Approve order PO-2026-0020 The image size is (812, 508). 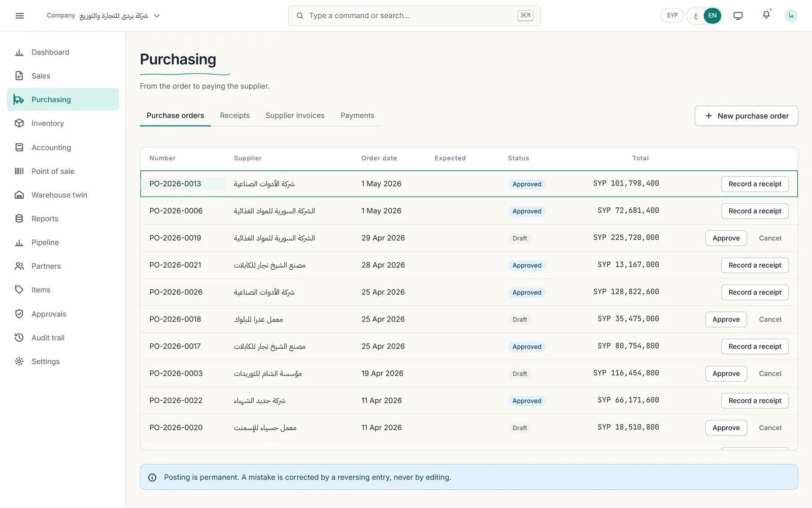pyautogui.click(x=726, y=428)
